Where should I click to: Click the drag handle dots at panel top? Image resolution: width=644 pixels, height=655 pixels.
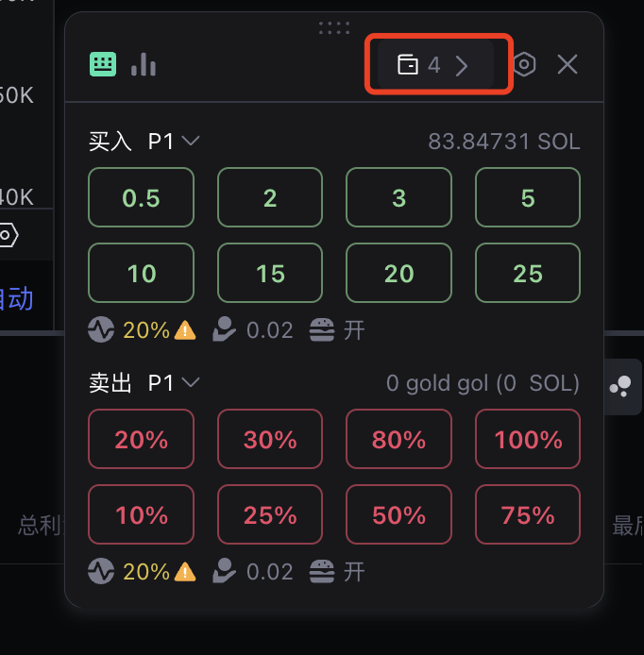tap(334, 27)
